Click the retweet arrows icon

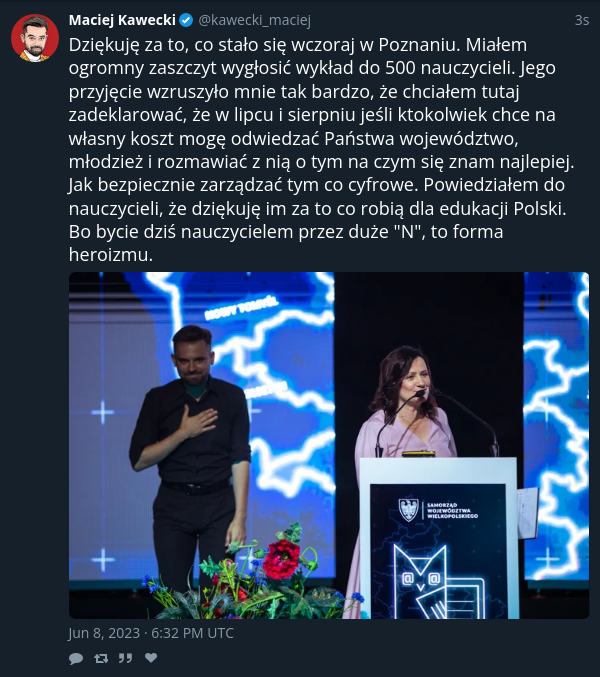tap(101, 658)
